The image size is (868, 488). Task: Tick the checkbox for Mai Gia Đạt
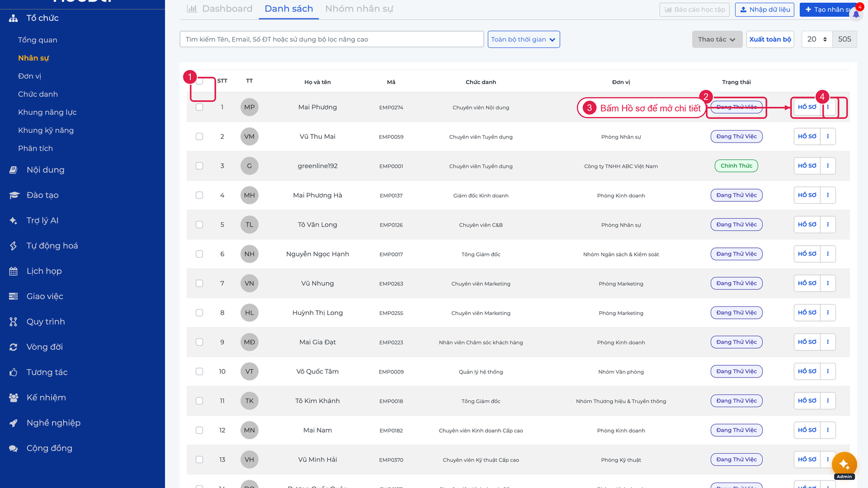point(200,342)
